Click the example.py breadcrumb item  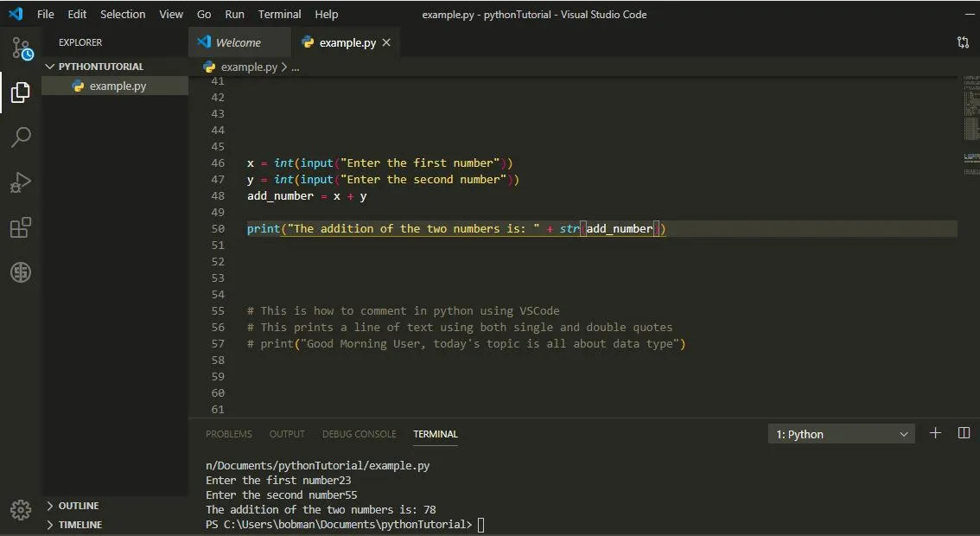point(249,67)
